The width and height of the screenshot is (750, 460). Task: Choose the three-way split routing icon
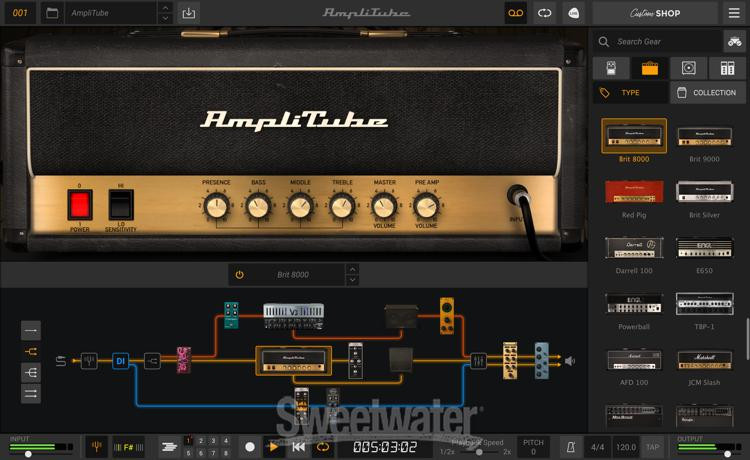coord(31,372)
